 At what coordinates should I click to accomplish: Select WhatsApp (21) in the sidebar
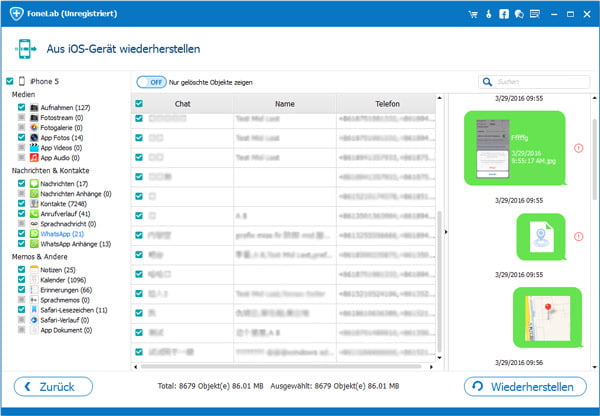62,232
